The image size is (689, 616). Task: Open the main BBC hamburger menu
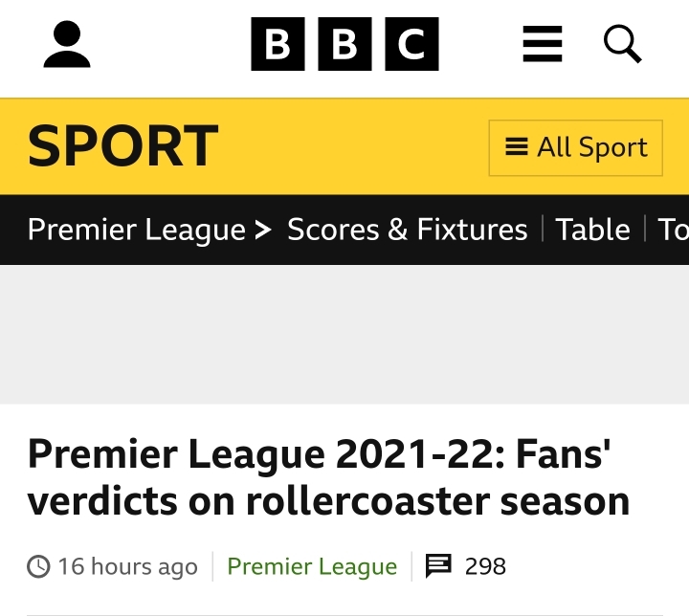tap(543, 44)
